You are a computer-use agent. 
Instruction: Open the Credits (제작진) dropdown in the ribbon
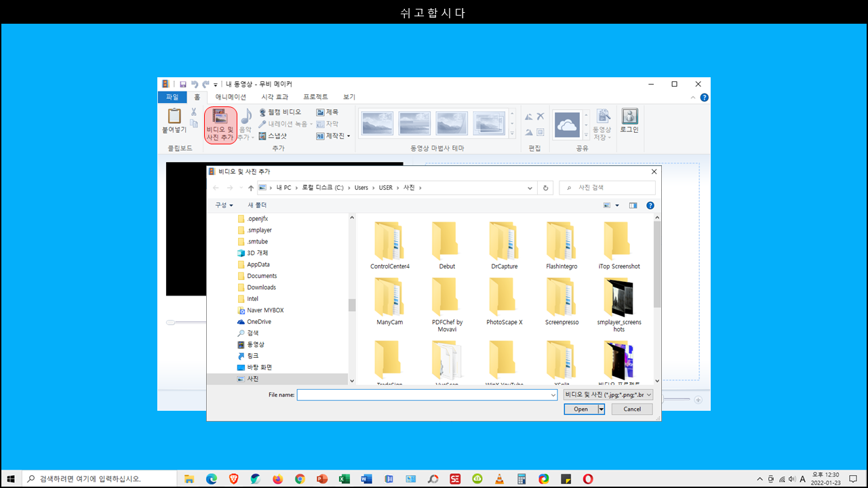[x=333, y=136]
